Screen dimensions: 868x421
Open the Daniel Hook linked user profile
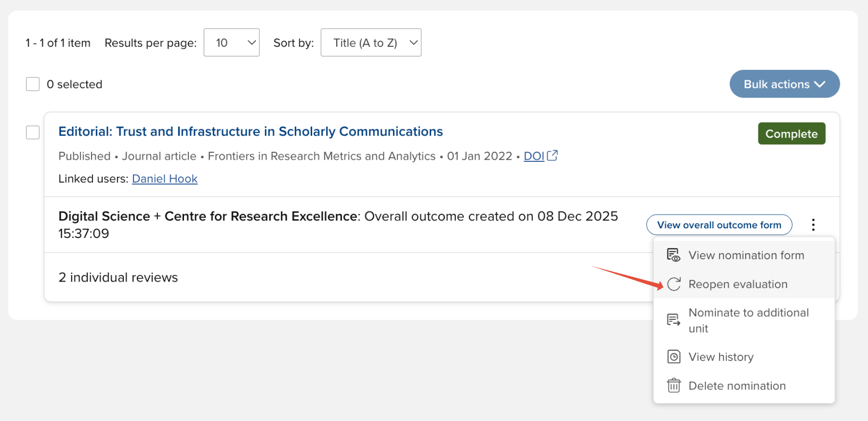point(164,179)
